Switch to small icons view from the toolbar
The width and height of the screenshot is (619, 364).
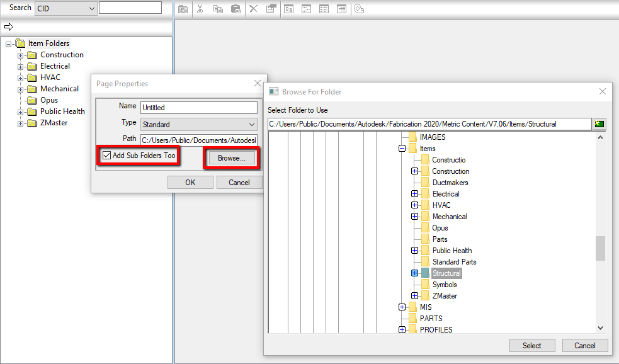(x=306, y=8)
